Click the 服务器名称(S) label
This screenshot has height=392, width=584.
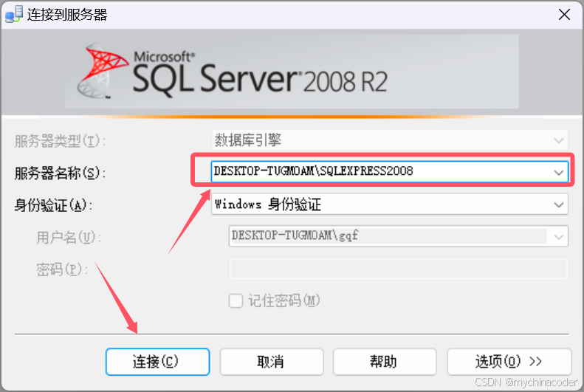pyautogui.click(x=60, y=173)
